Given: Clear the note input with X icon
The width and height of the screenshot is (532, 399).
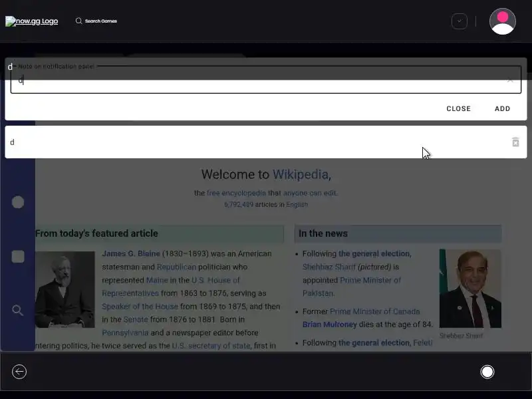Looking at the screenshot, I should pyautogui.click(x=509, y=80).
